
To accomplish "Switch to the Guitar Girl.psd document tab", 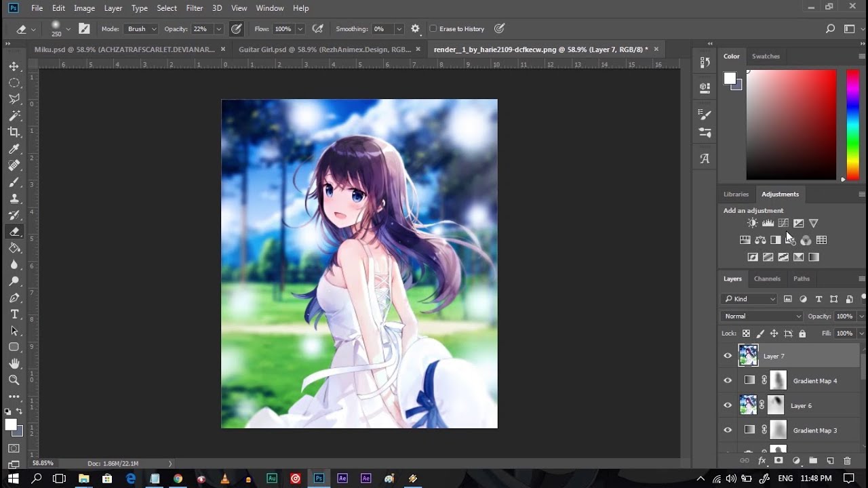I will click(x=325, y=49).
